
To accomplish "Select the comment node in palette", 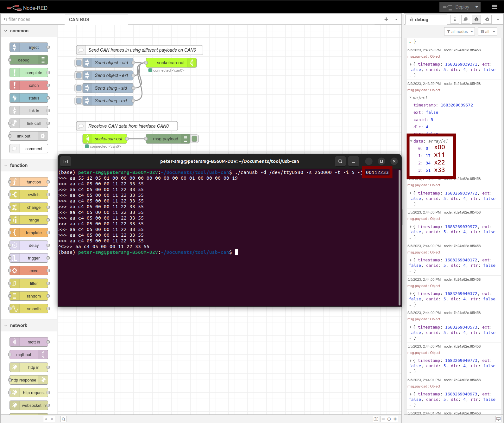I will pyautogui.click(x=29, y=149).
